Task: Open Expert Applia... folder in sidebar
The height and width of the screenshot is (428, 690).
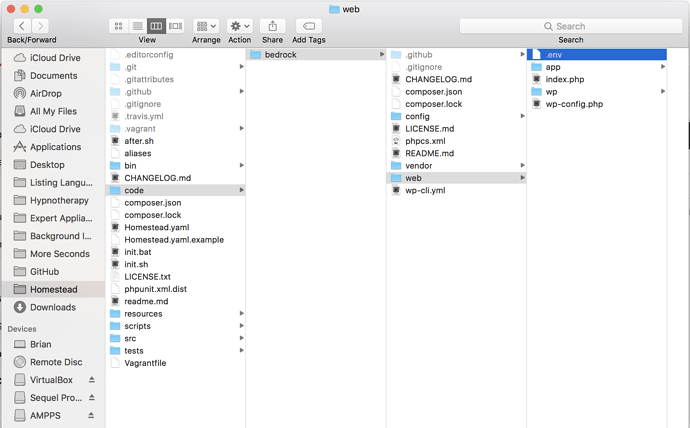Action: (53, 218)
